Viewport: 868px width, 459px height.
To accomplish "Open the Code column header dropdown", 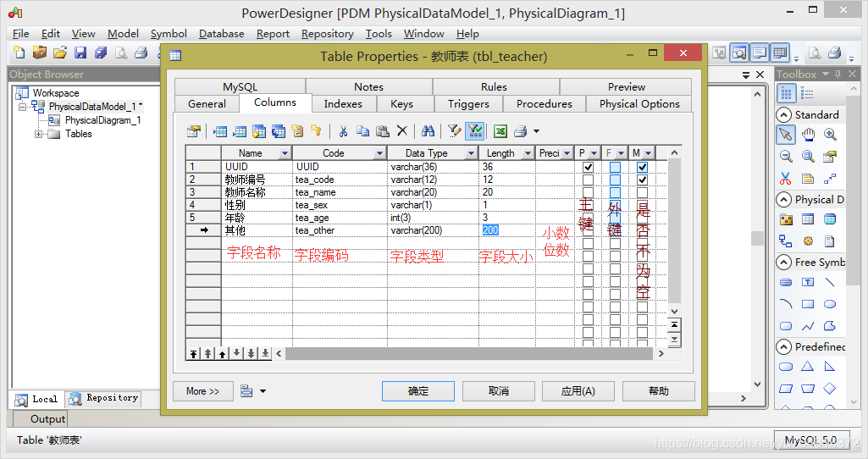I will pos(379,152).
